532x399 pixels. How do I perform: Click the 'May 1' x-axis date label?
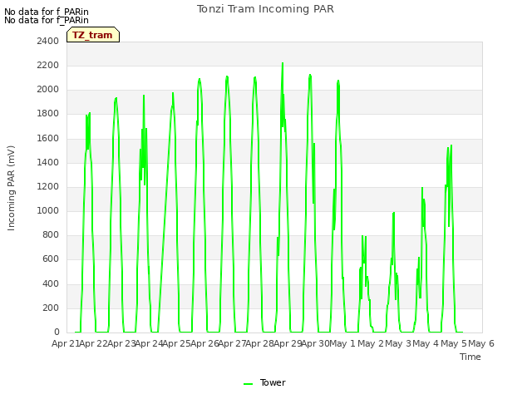click(x=342, y=343)
